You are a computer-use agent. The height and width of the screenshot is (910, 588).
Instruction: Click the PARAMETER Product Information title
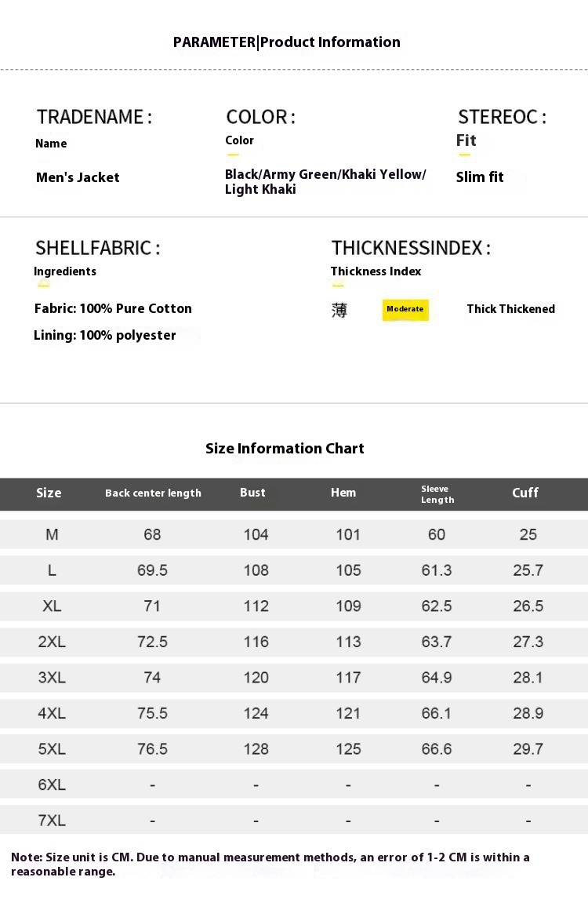coord(287,42)
